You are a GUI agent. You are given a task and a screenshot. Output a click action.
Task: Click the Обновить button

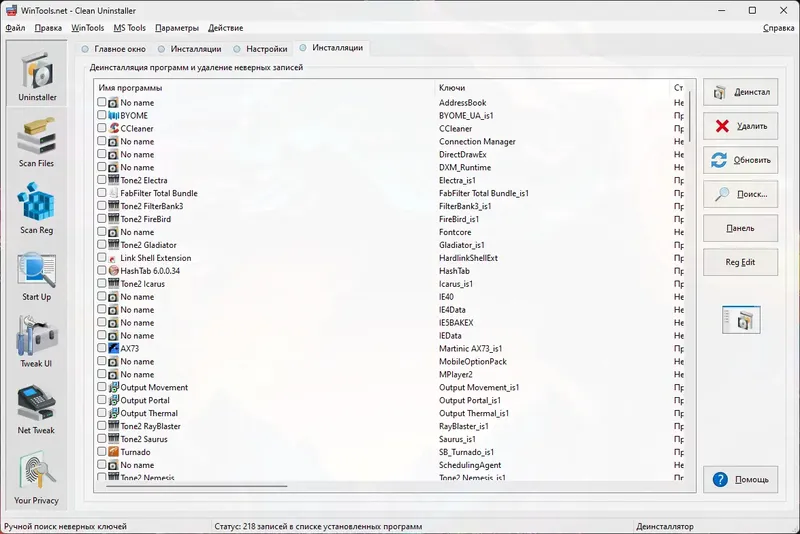tap(741, 160)
